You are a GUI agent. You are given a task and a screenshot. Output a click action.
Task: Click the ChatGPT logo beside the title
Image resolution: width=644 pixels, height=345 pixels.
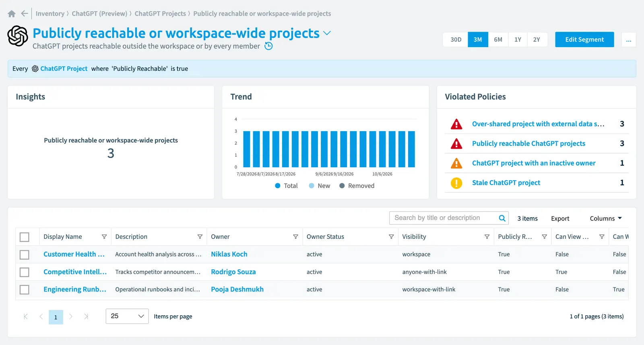point(18,36)
